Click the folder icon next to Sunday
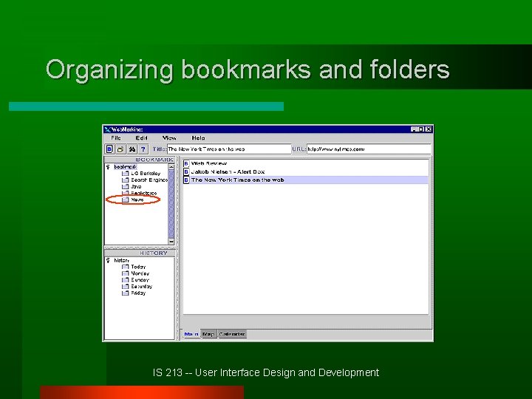This screenshot has width=532, height=399. (125, 280)
